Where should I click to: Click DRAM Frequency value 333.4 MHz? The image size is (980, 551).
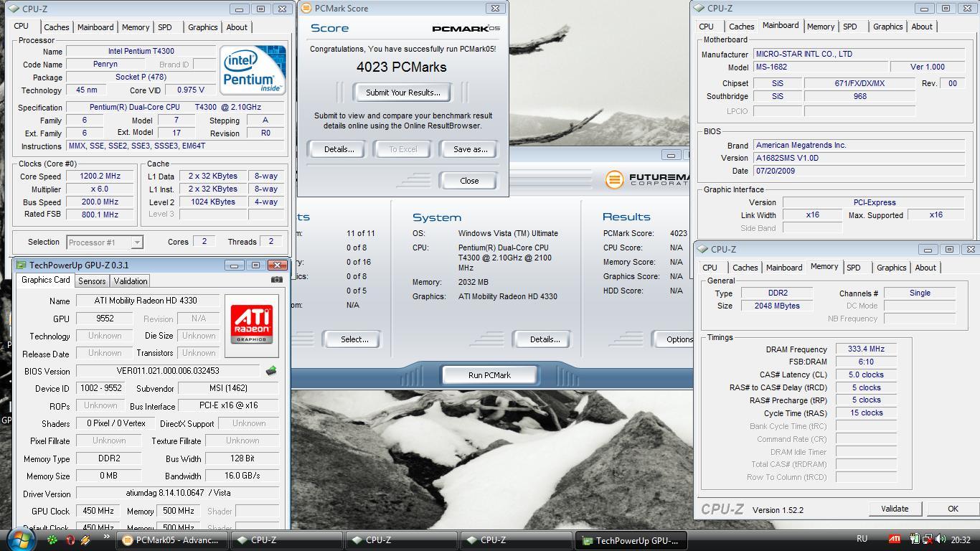(x=866, y=349)
